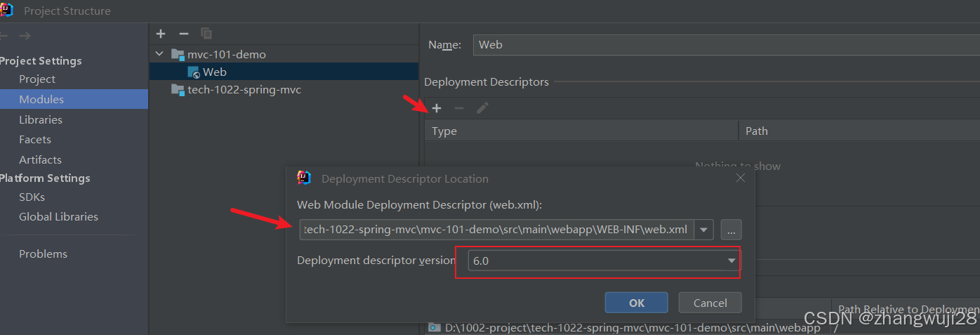Click the back navigation arrow
980x335 pixels.
point(4,35)
